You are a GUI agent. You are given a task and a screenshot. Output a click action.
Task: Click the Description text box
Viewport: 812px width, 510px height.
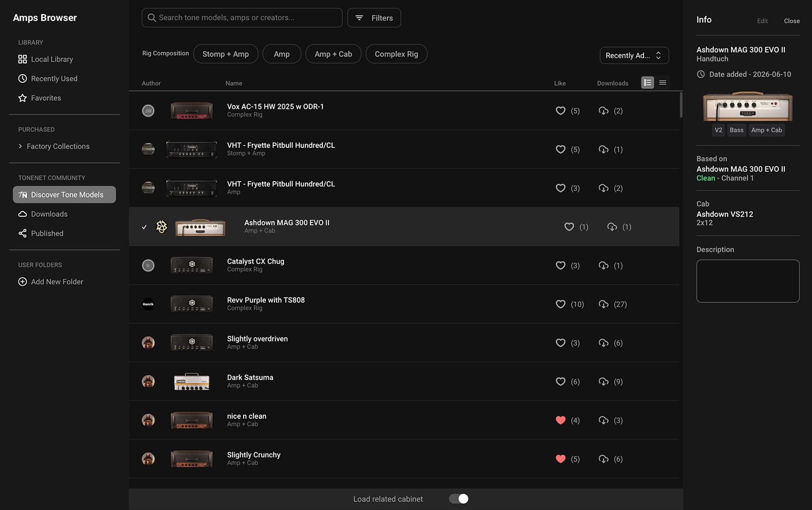tap(748, 281)
